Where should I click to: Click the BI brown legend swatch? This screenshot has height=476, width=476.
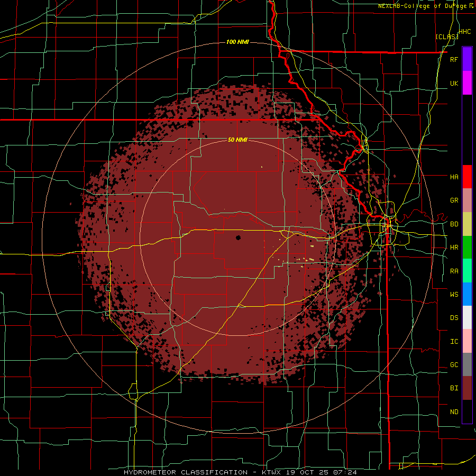coord(467,388)
